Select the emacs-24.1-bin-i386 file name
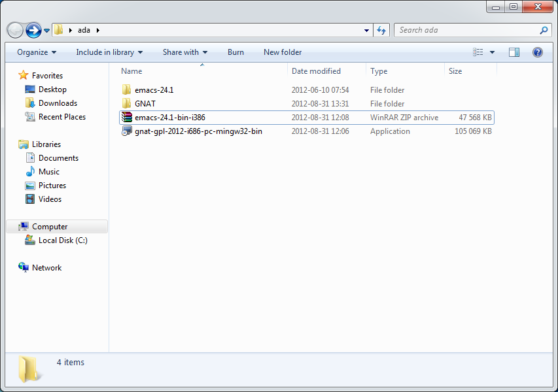 [170, 118]
